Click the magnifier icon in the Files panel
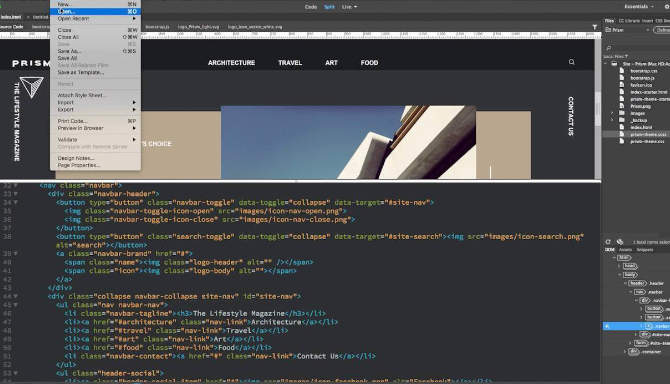The width and height of the screenshot is (670, 384). [x=609, y=48]
